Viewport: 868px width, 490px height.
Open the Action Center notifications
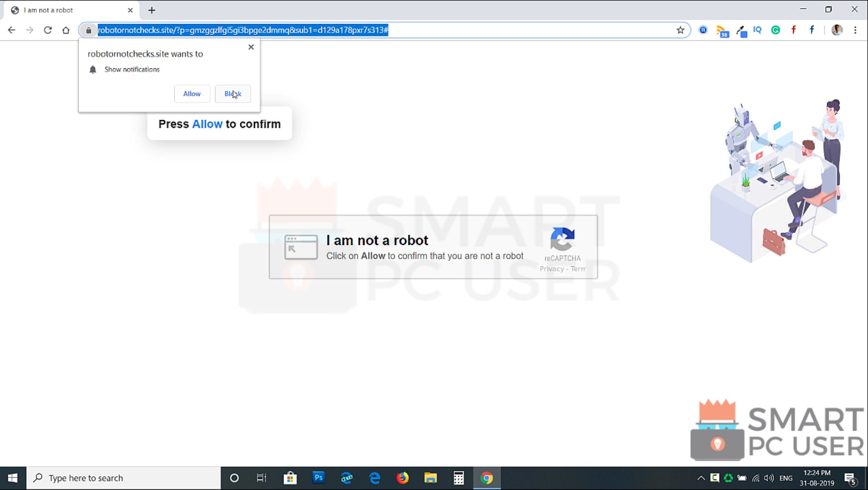851,479
